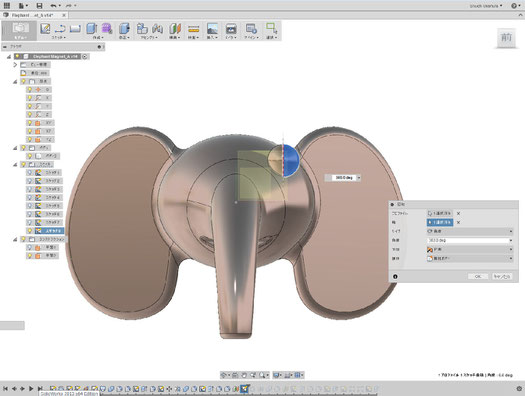Toggle visibility of highlighted スケッチ8
525x396 pixels.
(29, 231)
